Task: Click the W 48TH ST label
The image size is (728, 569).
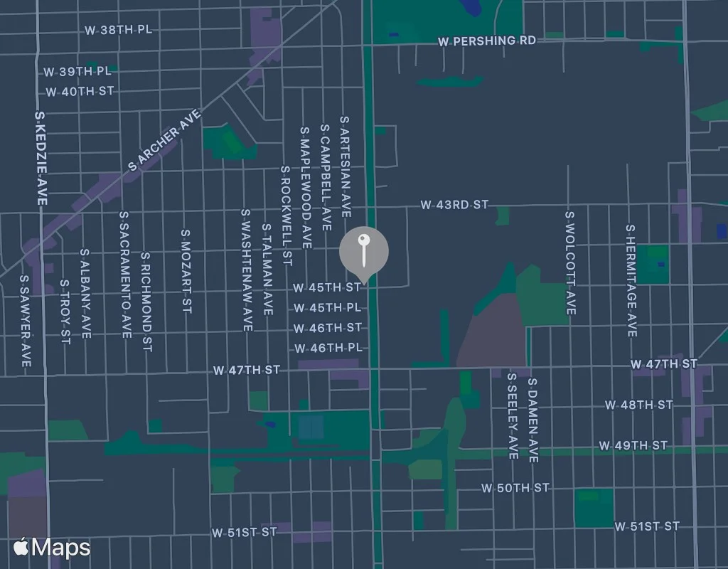Action: 639,405
